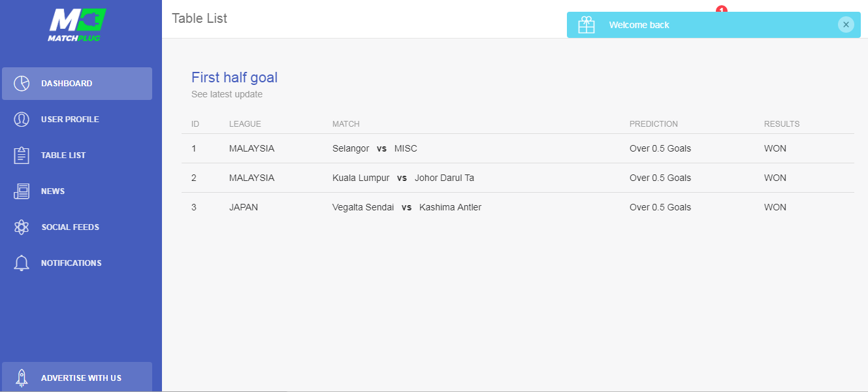
Task: Select MISC team name
Action: click(406, 148)
